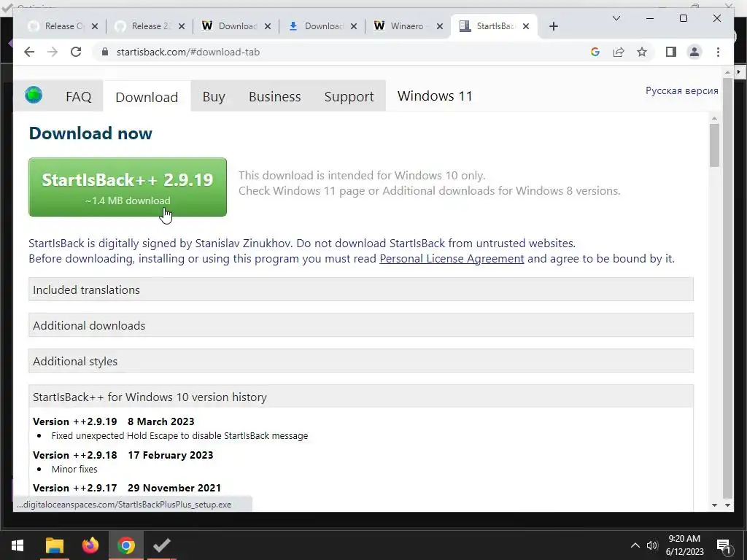Show hidden system tray icons

point(635,545)
